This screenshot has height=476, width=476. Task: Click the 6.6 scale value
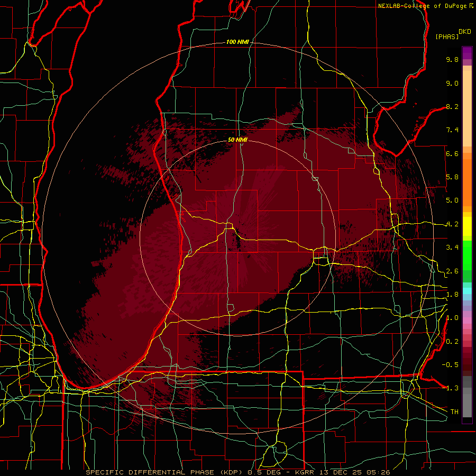pyautogui.click(x=452, y=153)
